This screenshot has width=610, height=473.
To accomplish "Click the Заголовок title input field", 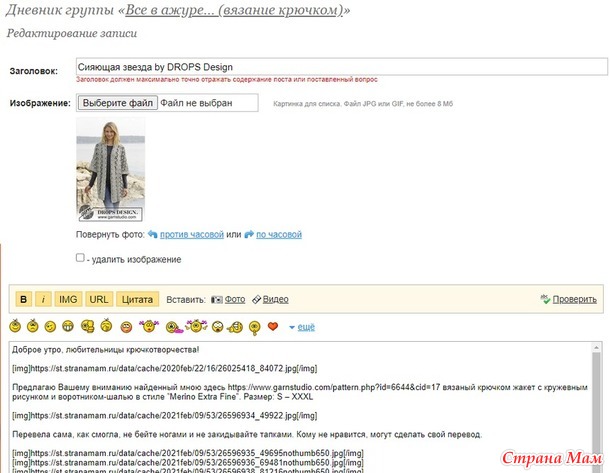I will tap(342, 67).
